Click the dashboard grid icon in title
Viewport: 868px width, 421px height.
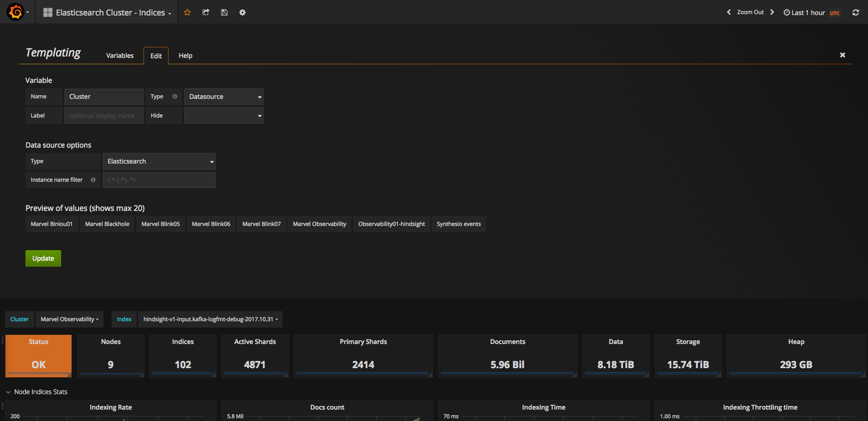click(x=48, y=12)
